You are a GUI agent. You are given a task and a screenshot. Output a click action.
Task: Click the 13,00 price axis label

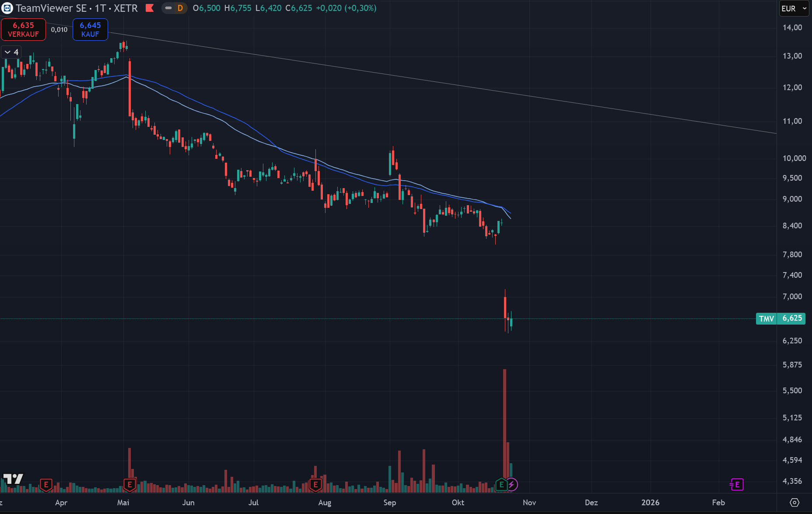pos(792,56)
